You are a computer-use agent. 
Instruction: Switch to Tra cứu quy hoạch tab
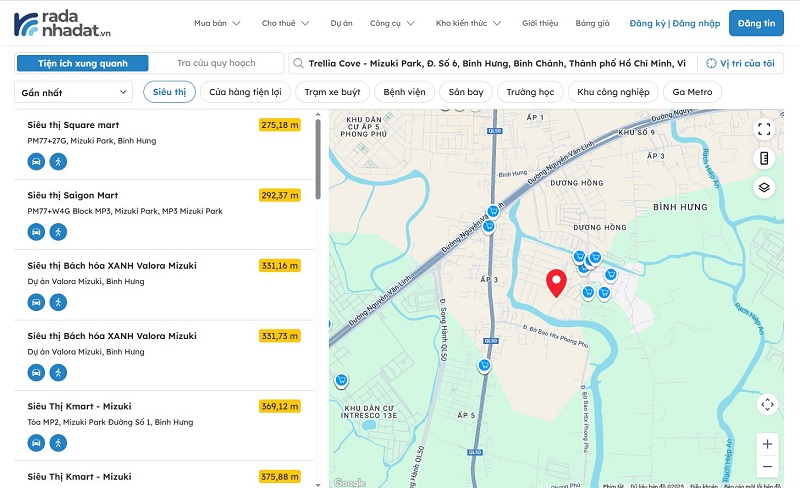click(x=216, y=63)
